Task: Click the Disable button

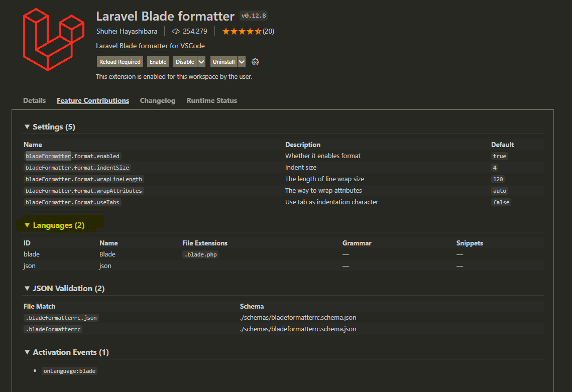Action: [185, 62]
